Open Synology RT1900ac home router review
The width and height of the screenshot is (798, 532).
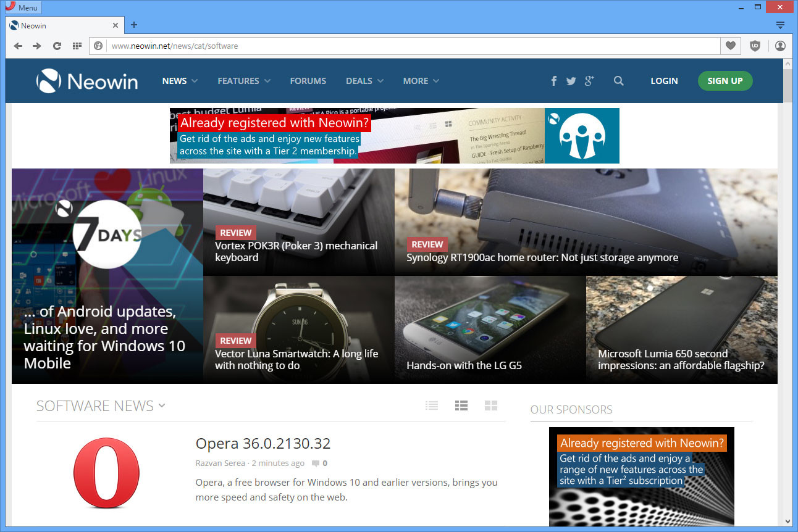click(586, 222)
